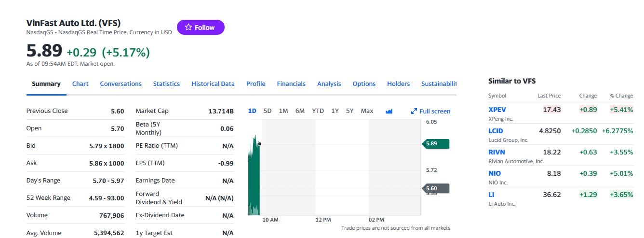Follow the VinFast Auto stock
The image size is (644, 238).
[201, 28]
